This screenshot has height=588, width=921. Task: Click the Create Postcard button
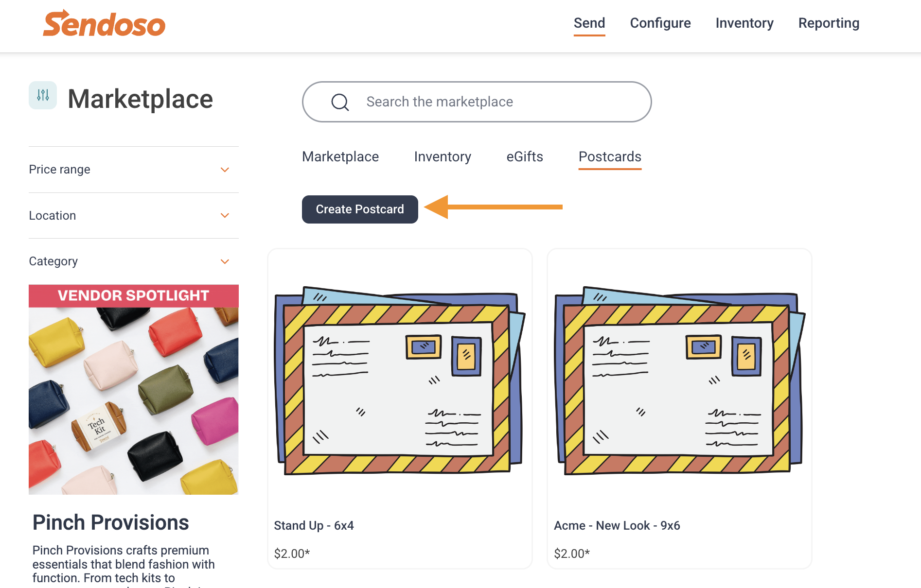coord(360,209)
